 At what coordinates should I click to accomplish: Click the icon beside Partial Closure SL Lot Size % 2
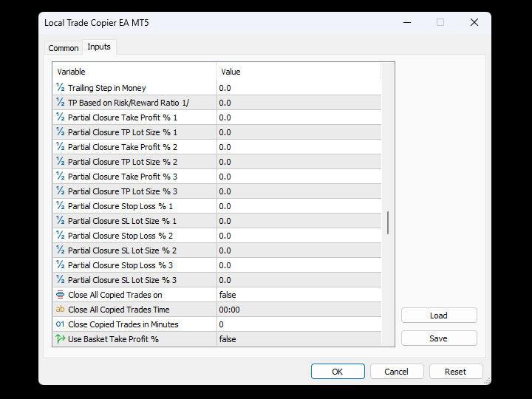click(x=61, y=250)
